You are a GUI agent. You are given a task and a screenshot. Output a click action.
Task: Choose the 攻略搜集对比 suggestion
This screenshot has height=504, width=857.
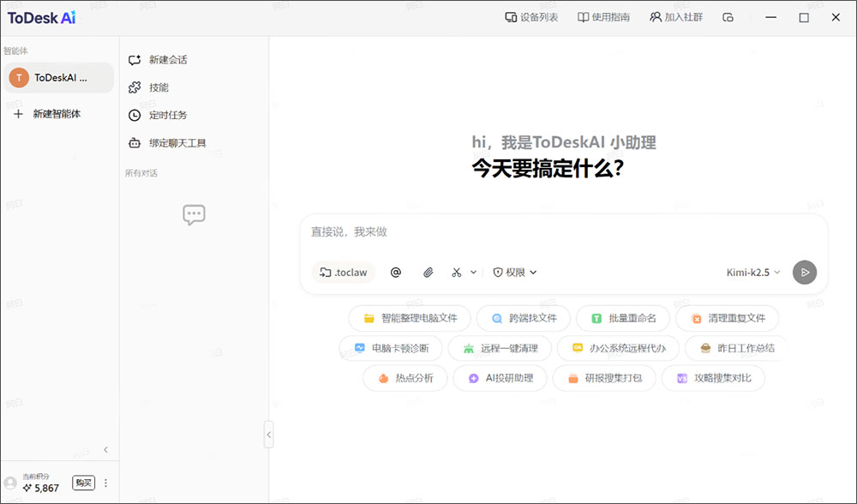tap(713, 378)
